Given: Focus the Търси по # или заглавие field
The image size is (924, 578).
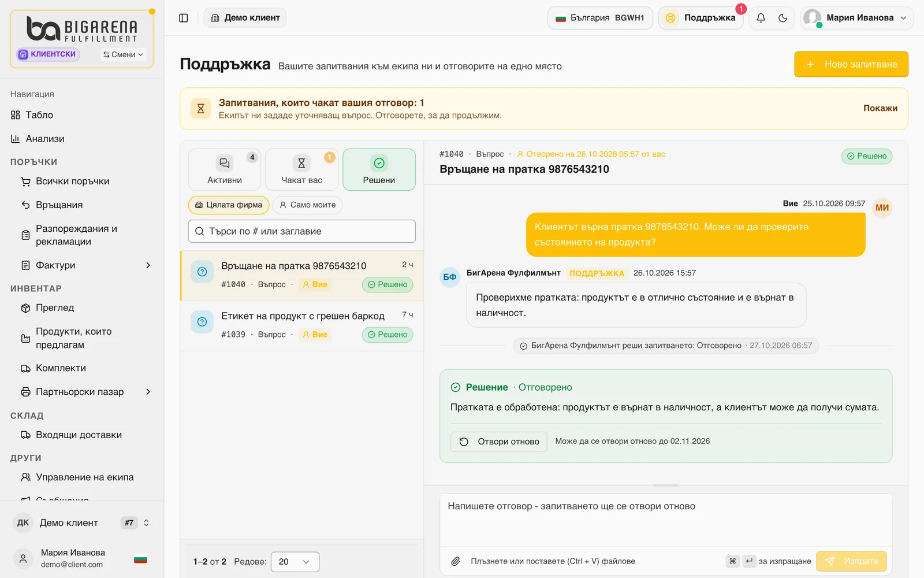Looking at the screenshot, I should tap(301, 231).
